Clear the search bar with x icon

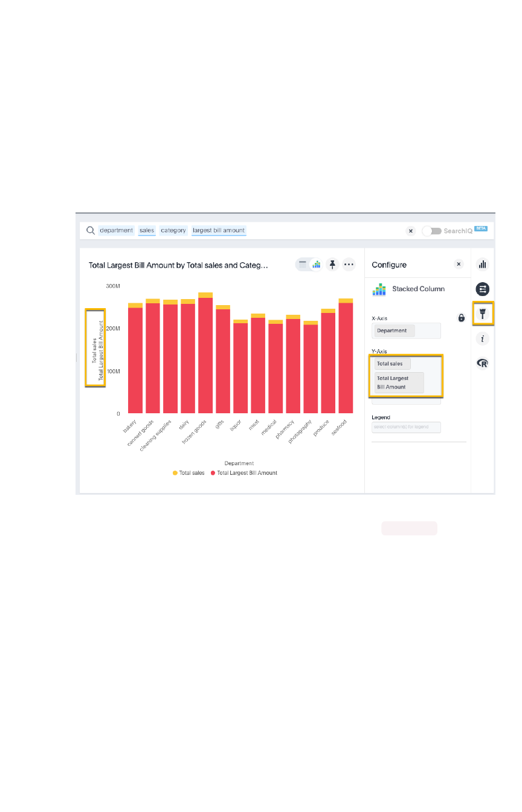(410, 231)
